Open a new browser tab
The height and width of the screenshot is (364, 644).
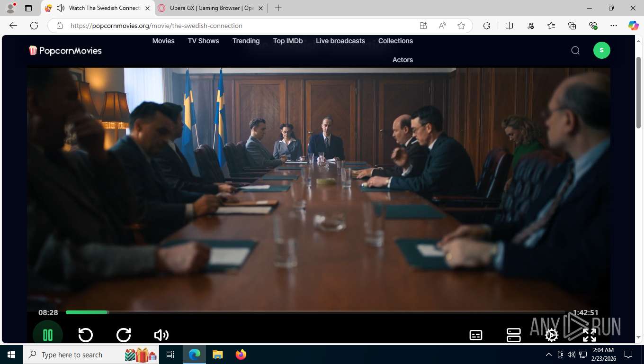coord(278,8)
